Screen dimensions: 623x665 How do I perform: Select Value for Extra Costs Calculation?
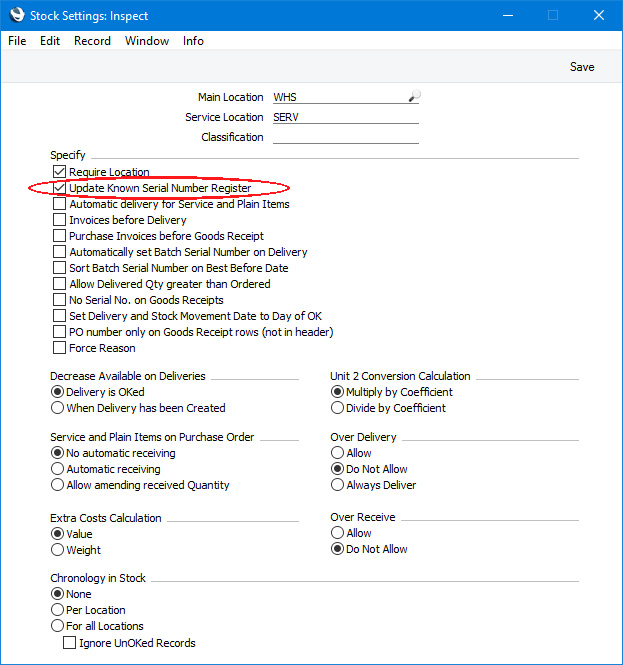point(57,534)
